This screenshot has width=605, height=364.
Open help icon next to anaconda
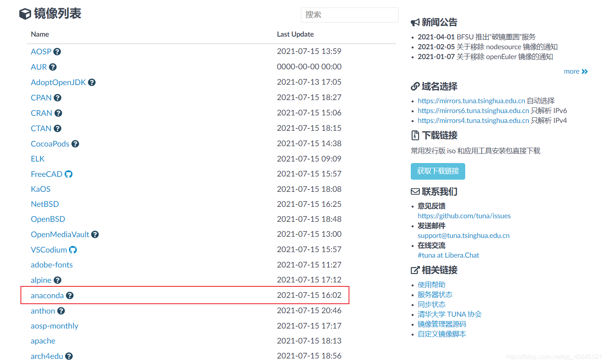point(70,295)
